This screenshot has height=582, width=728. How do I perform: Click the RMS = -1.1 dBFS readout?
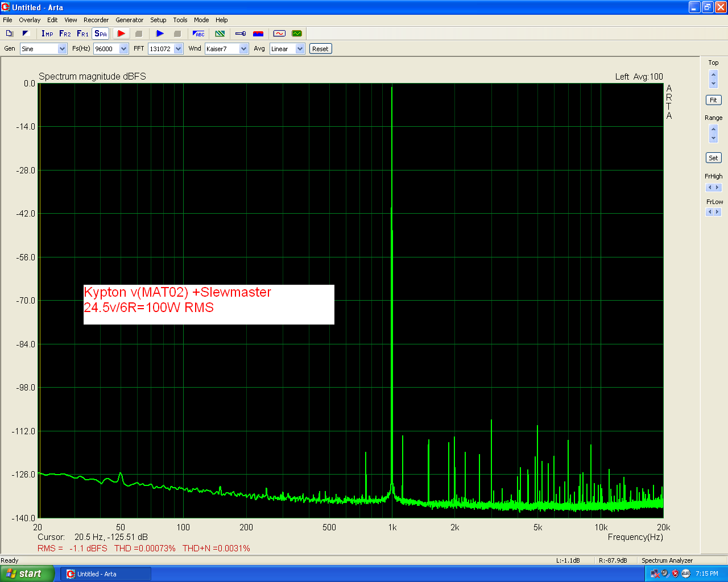[72, 548]
